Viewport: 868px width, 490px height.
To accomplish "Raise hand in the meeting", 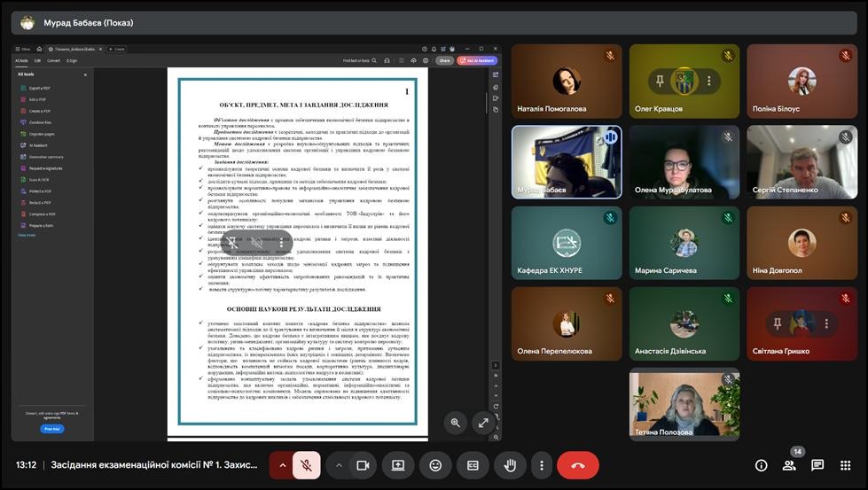I will (x=510, y=465).
